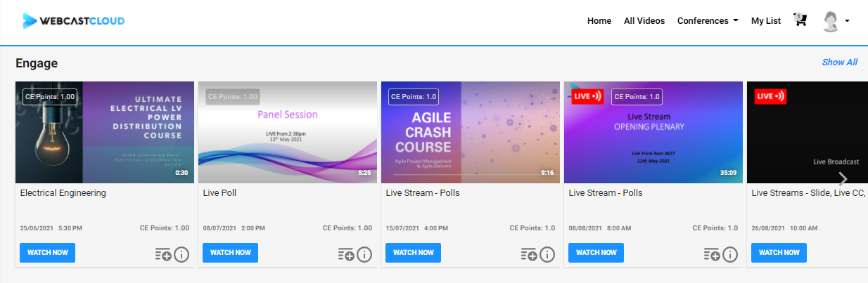Click the Live Poll title

[220, 193]
